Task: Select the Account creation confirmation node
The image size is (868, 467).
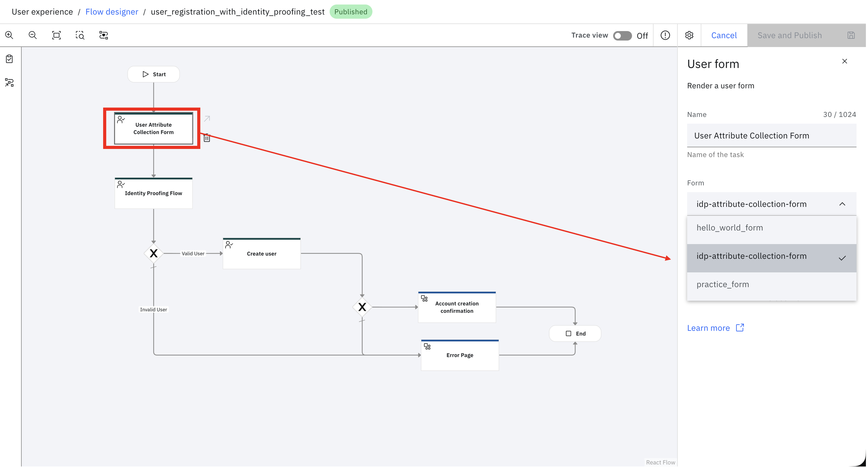Action: (457, 307)
